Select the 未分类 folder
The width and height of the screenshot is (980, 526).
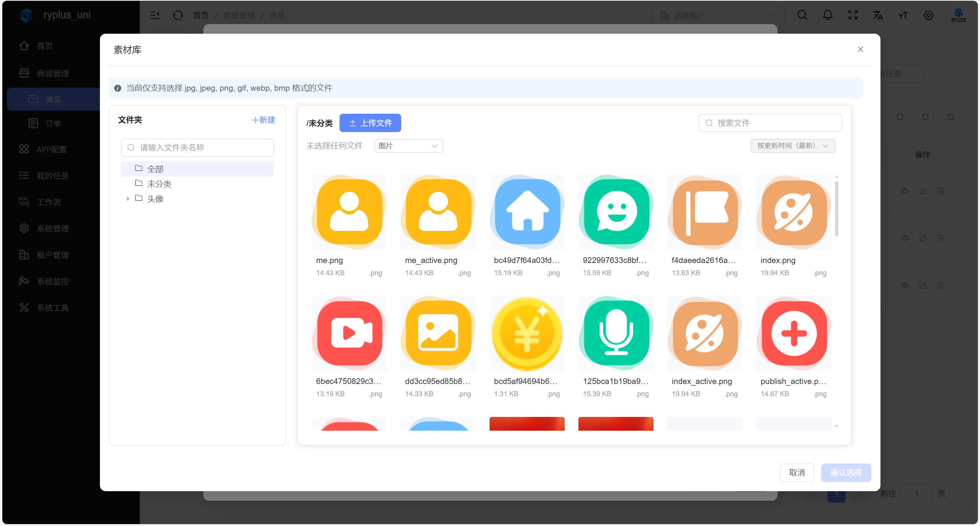pos(159,184)
